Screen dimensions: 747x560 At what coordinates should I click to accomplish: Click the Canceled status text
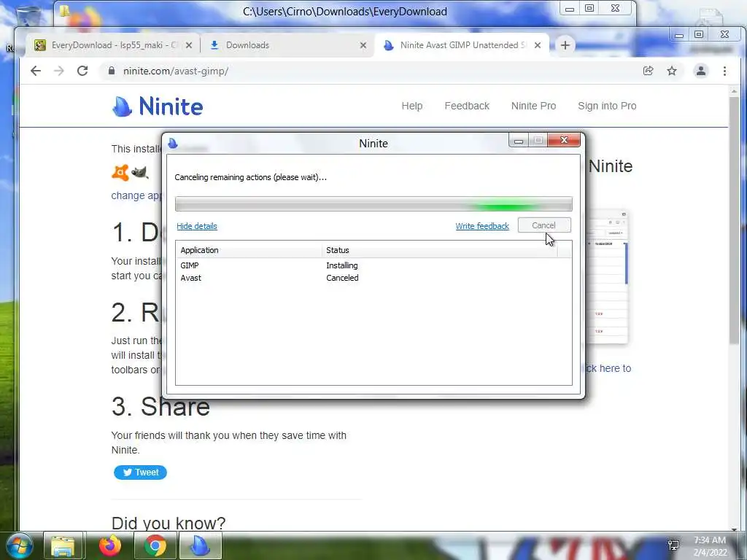pyautogui.click(x=342, y=278)
